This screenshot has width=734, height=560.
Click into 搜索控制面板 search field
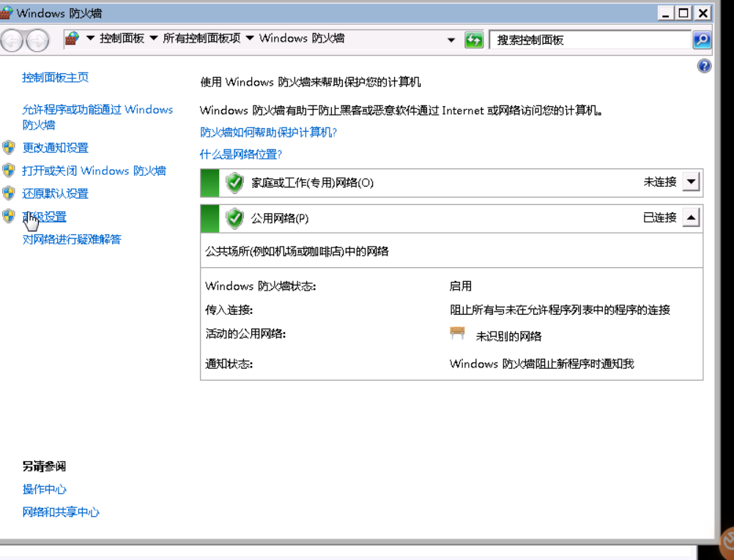pos(590,40)
